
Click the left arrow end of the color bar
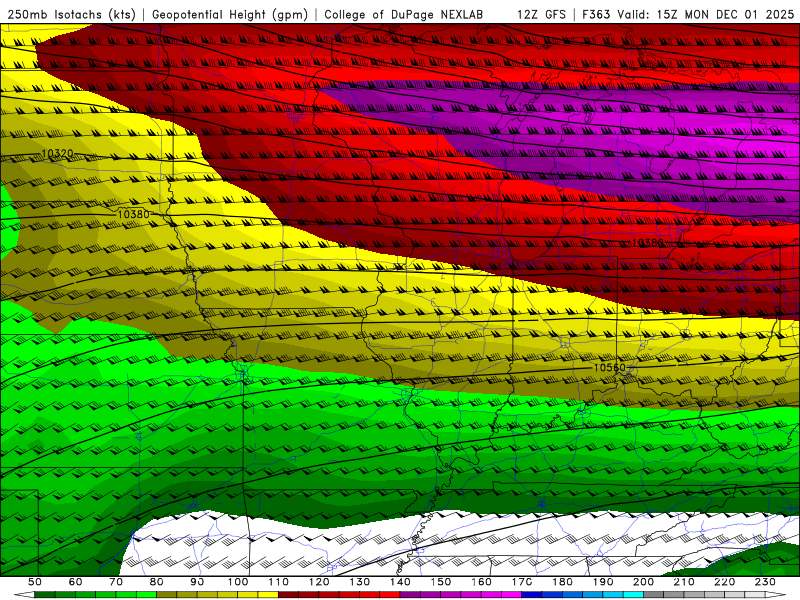[24, 595]
